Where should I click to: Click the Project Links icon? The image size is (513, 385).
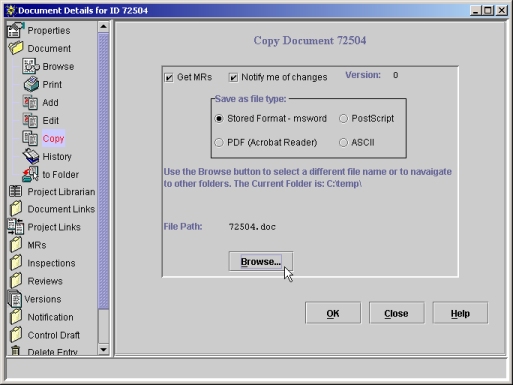16,227
